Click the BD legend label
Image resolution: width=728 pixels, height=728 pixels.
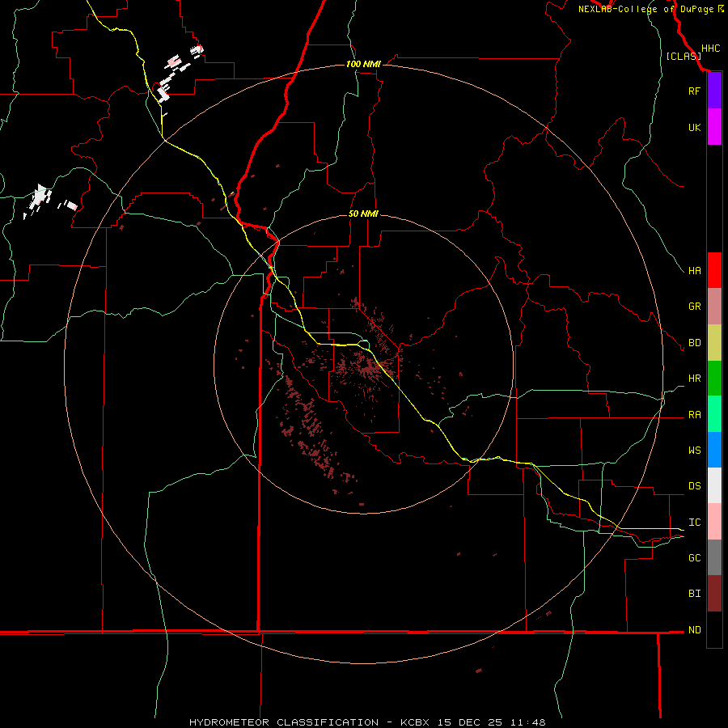point(694,342)
